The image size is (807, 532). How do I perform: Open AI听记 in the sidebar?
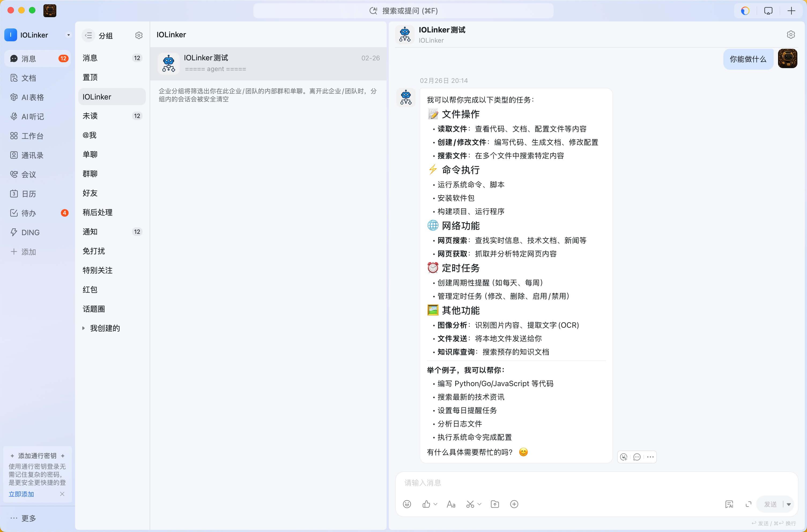[x=37, y=117]
